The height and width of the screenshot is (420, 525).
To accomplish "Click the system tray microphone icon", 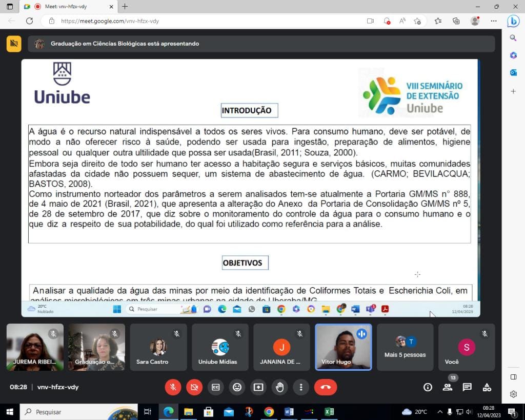I will coord(450,412).
